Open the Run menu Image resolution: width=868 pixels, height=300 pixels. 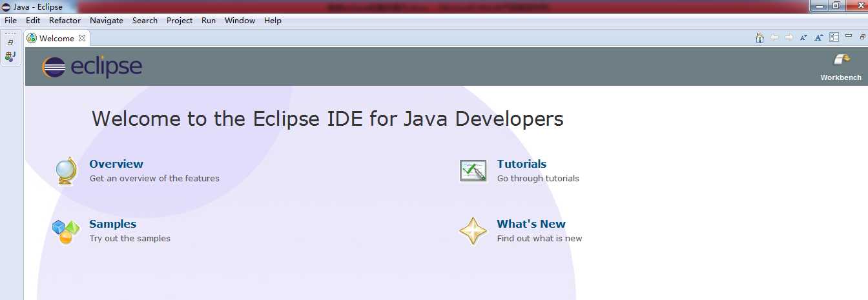point(209,21)
